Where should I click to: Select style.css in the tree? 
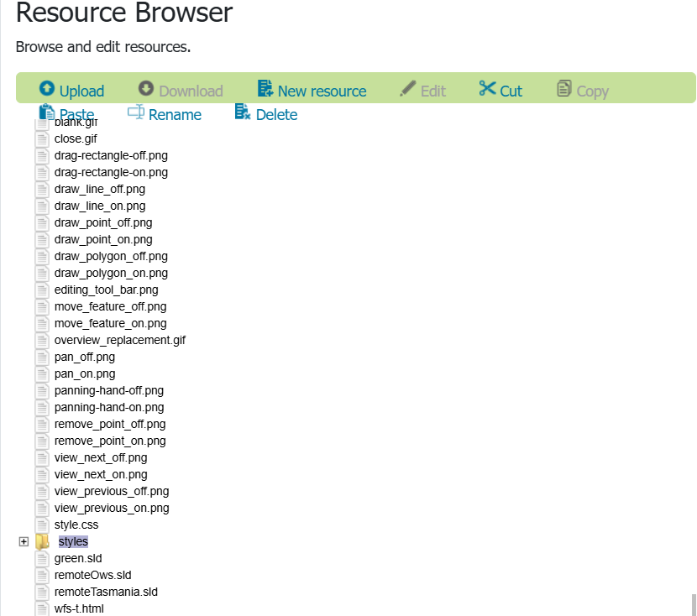click(x=76, y=525)
